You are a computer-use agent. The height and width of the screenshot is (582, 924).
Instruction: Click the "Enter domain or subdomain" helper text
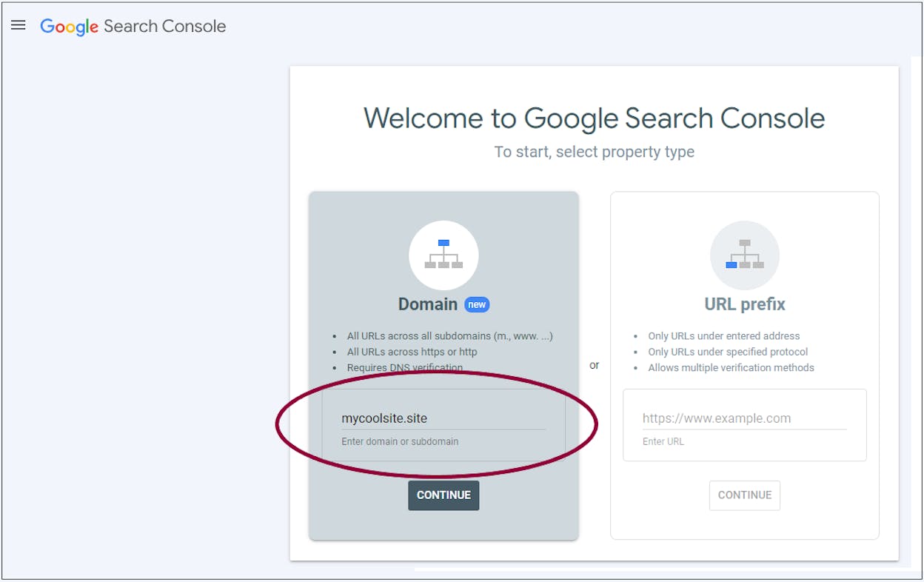pos(400,441)
